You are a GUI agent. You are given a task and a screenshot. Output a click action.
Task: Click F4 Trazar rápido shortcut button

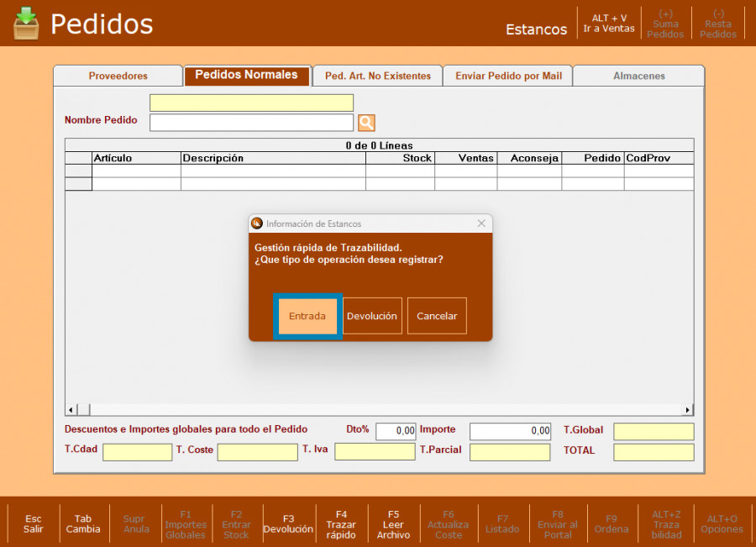[x=341, y=523]
